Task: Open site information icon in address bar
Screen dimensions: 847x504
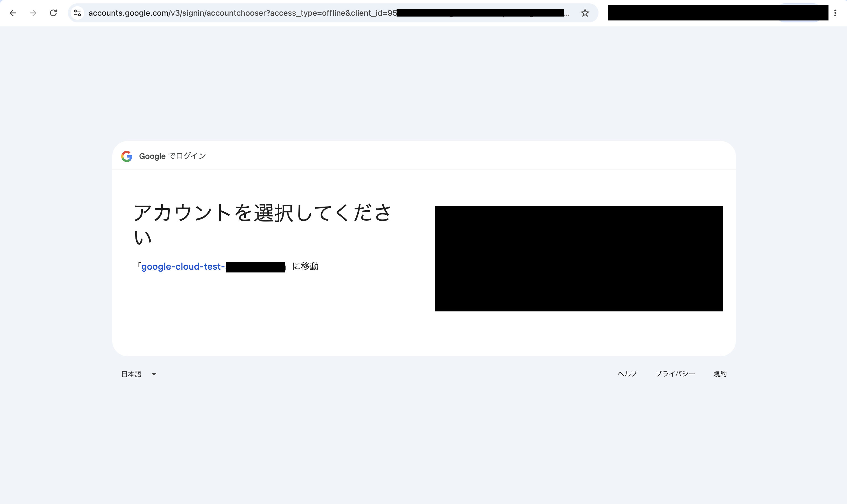Action: [x=77, y=13]
